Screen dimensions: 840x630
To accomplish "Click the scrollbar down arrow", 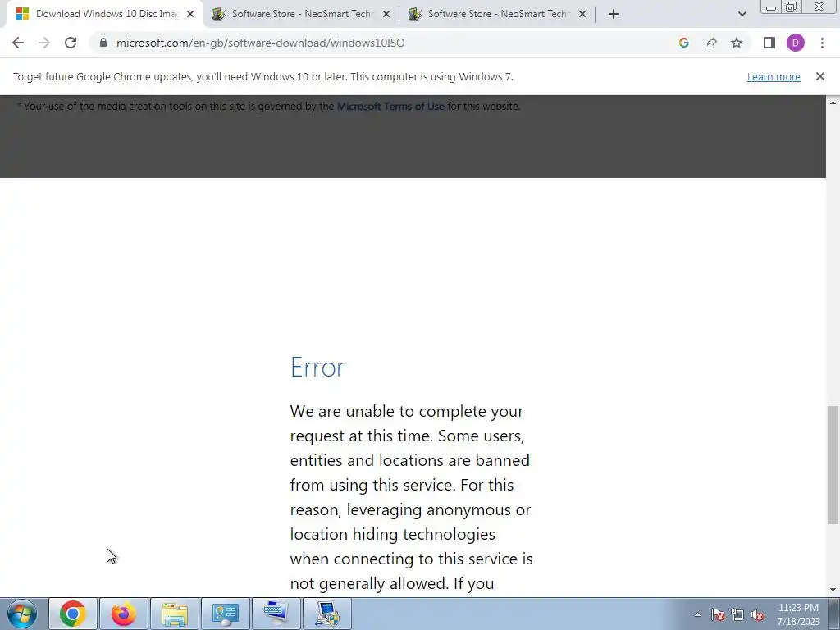I will click(833, 590).
